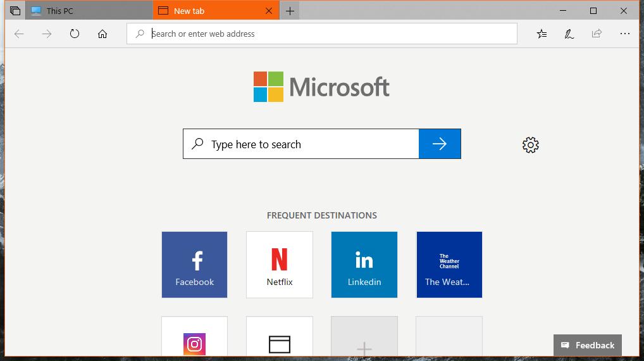Refresh the page
The width and height of the screenshot is (644, 361).
[x=75, y=34]
